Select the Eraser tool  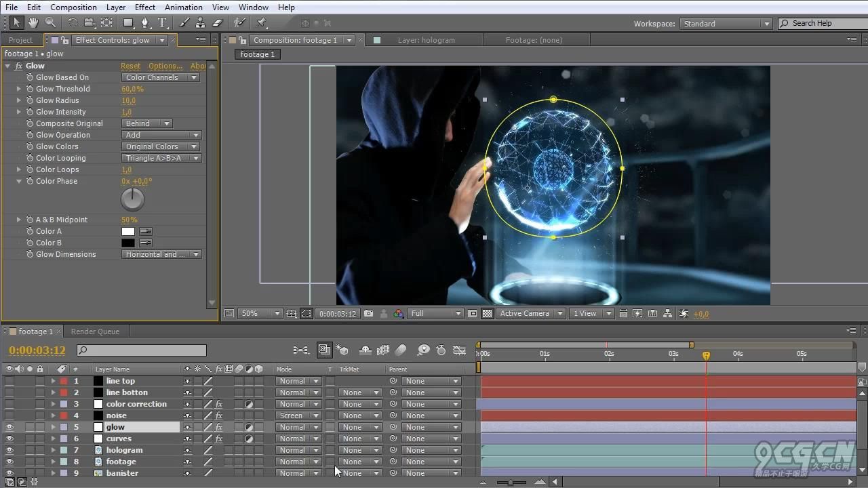(x=217, y=23)
